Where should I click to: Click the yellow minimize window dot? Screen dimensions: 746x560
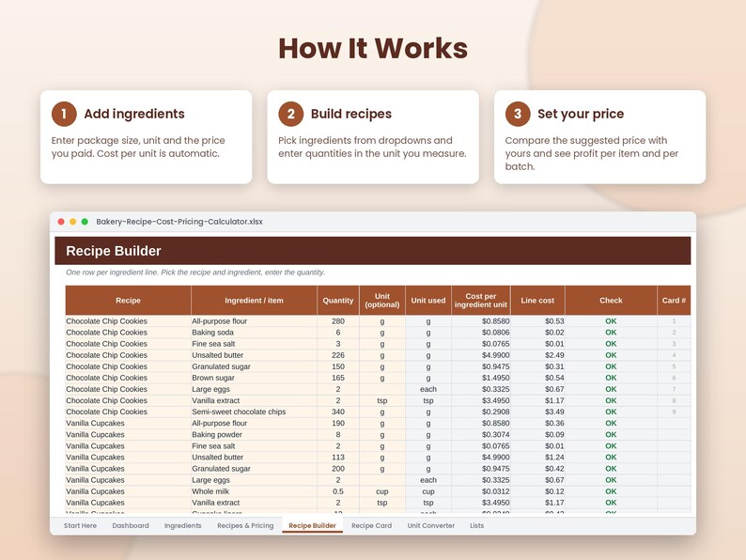(x=72, y=222)
